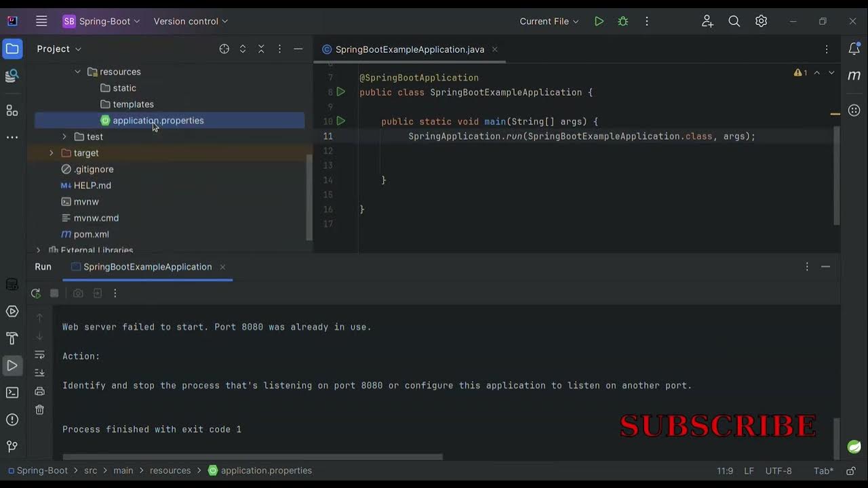
Task: Click the stop process button
Action: pos(54,293)
